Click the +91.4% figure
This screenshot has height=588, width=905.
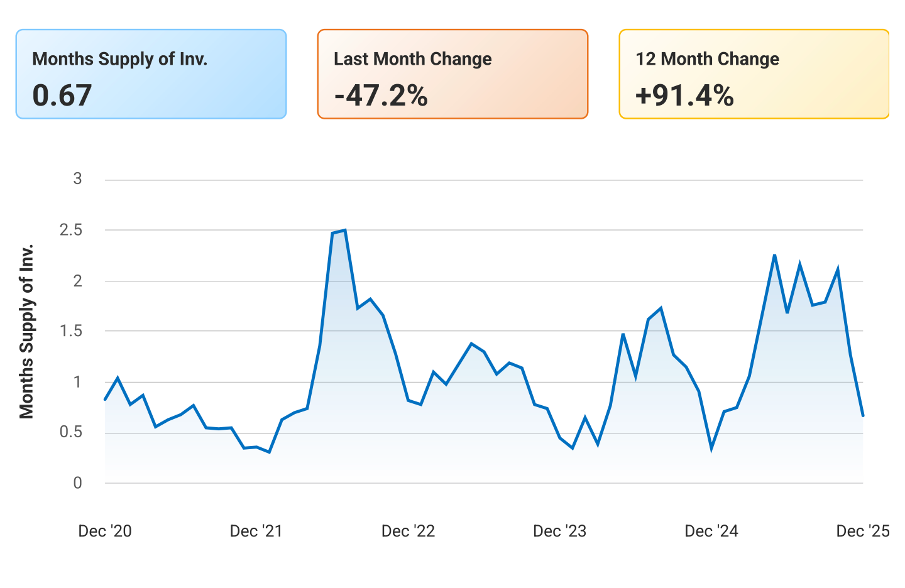click(x=684, y=96)
